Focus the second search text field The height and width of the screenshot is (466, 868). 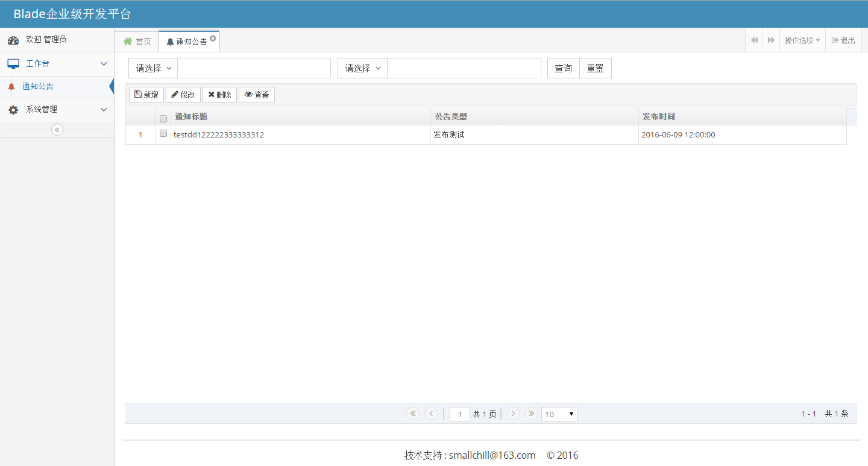pos(464,68)
